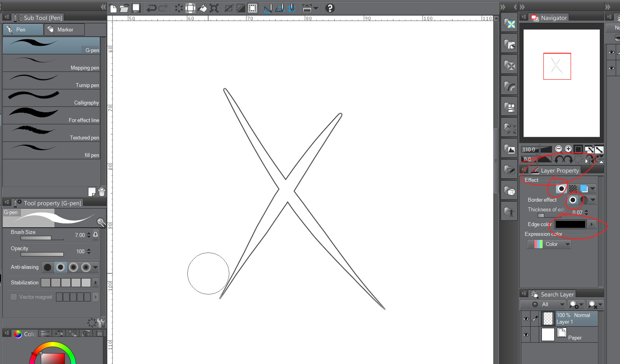
Task: Select strong anti-aliasing option
Action: (86, 267)
